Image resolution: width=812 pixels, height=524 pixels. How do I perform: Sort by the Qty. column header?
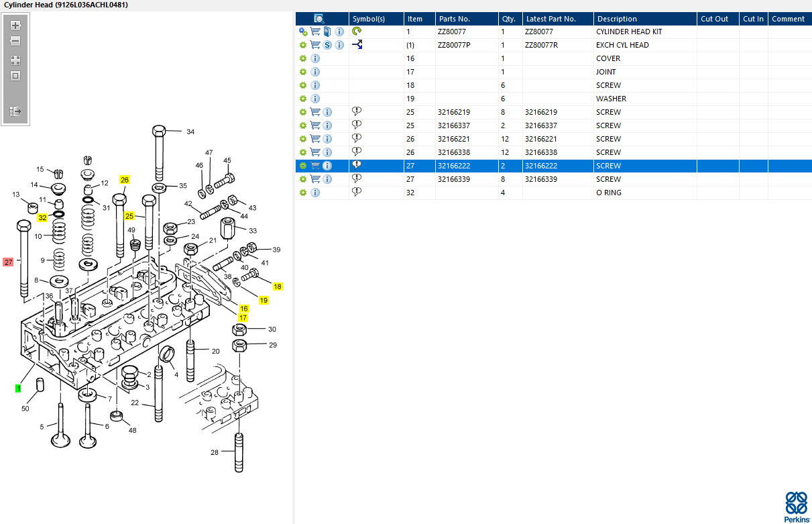pyautogui.click(x=510, y=19)
